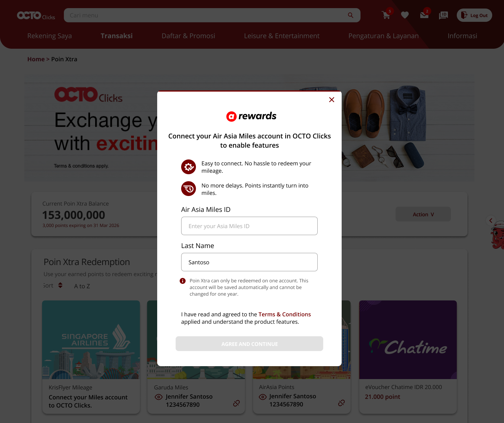504x423 pixels.
Task: Switch language with the ID chat icon
Action: point(443,15)
